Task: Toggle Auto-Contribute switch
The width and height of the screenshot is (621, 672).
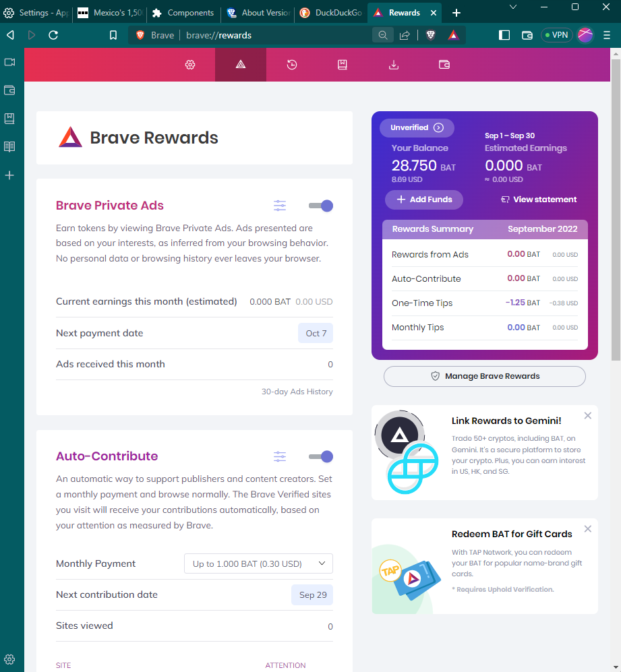Action: coord(321,456)
